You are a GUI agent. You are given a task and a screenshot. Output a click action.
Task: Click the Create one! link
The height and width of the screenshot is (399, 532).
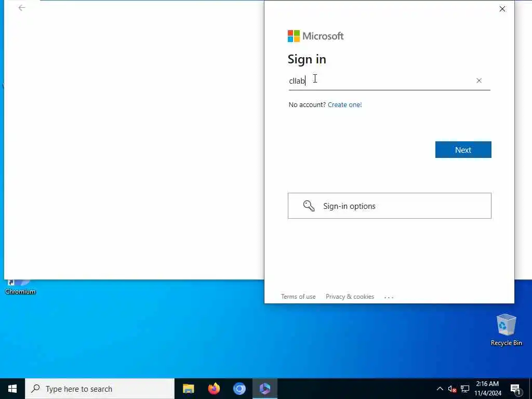coord(345,104)
